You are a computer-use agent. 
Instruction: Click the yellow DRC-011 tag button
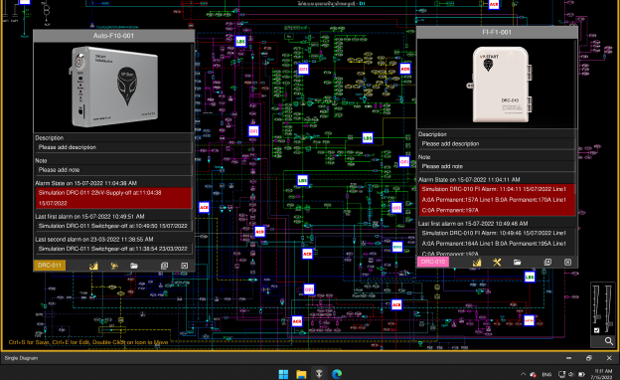tap(50, 265)
